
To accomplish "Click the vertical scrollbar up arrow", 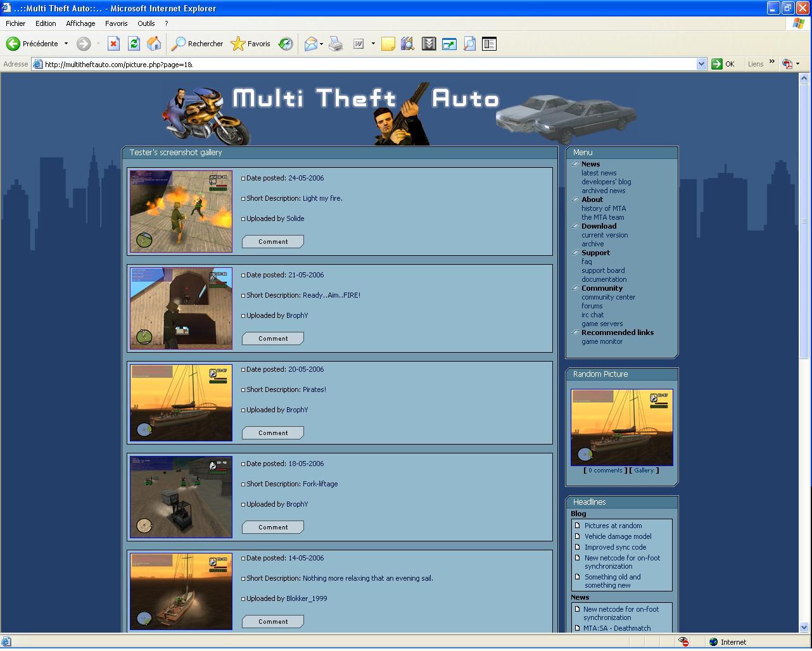I will coord(804,78).
